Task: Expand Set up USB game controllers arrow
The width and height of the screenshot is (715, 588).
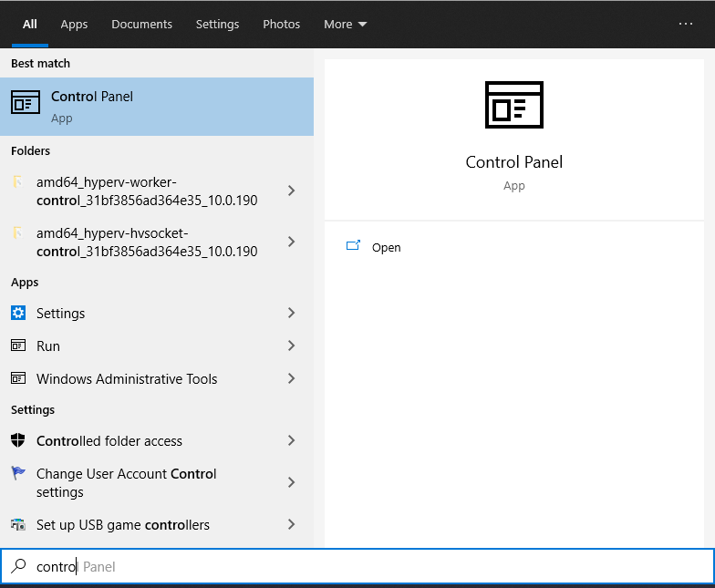Action: [x=292, y=524]
